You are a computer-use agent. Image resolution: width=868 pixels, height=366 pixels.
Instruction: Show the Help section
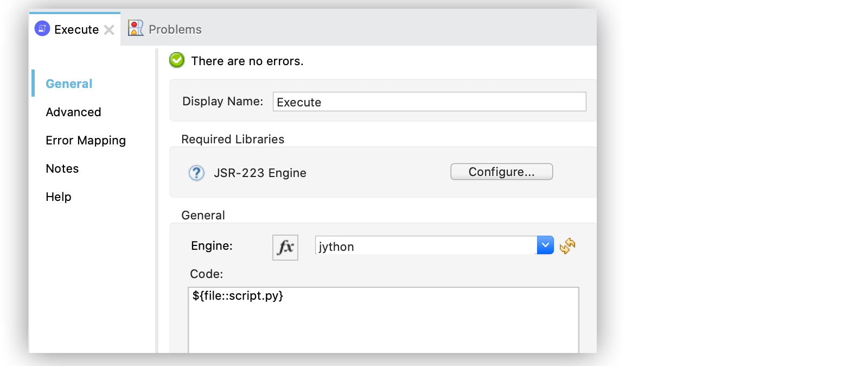click(x=59, y=197)
